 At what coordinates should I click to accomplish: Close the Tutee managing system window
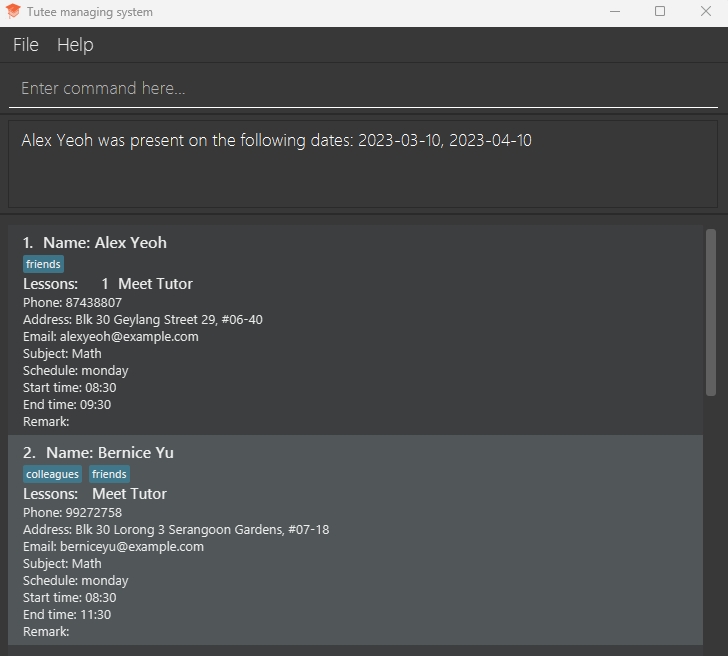(706, 12)
